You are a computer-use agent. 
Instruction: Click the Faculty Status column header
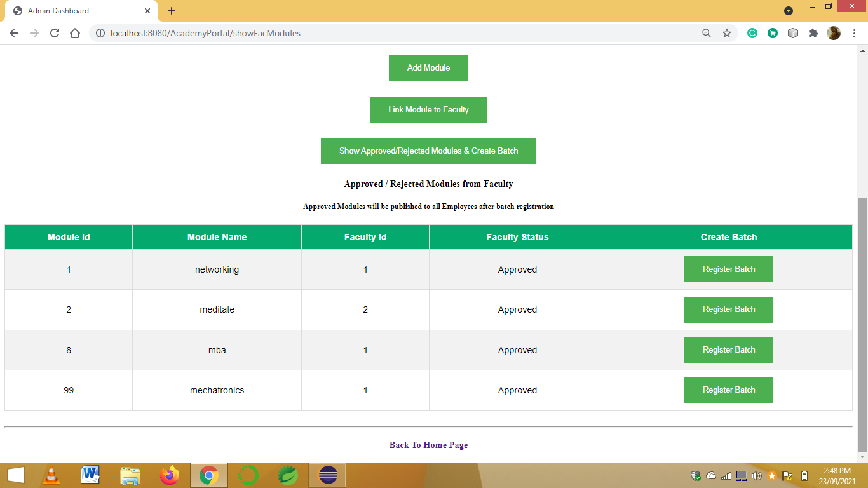(x=517, y=237)
